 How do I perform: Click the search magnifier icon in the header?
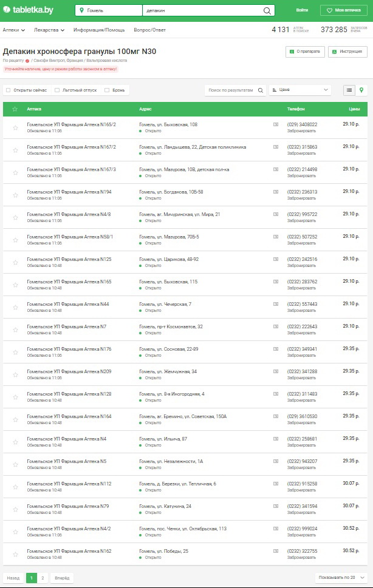tap(267, 10)
